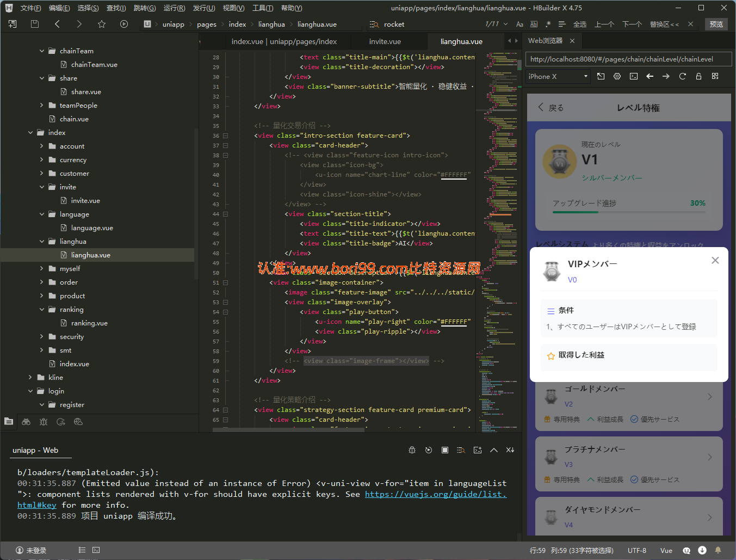This screenshot has height=560, width=736.
Task: Click the search-in-lines filter icon
Action: [562, 24]
